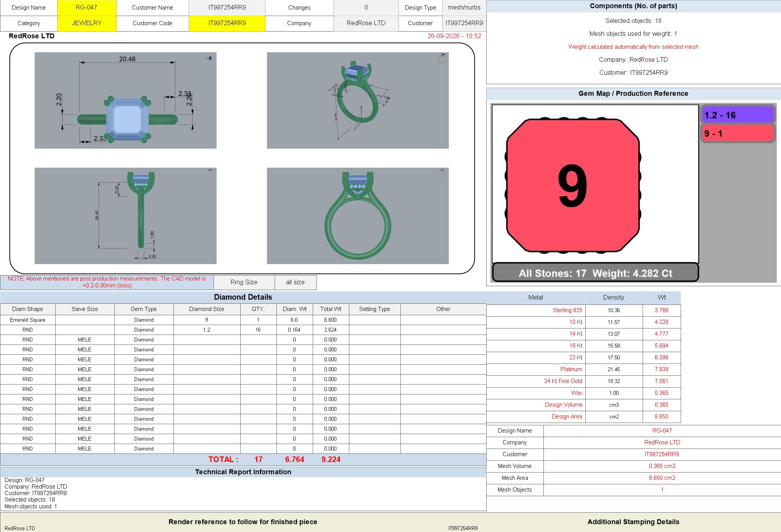
Task: Select the purple 1.2 - 16 legend swatch
Action: coord(737,115)
